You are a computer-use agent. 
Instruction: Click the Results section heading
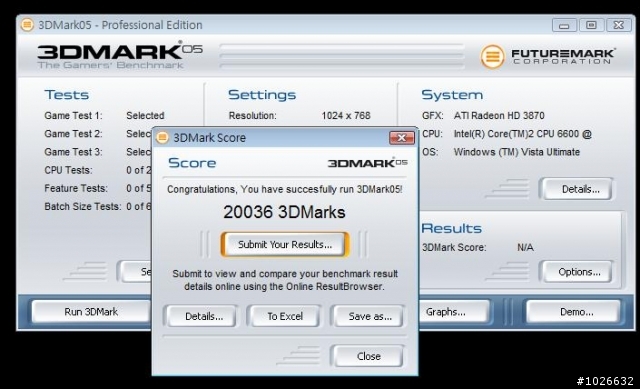pos(451,228)
